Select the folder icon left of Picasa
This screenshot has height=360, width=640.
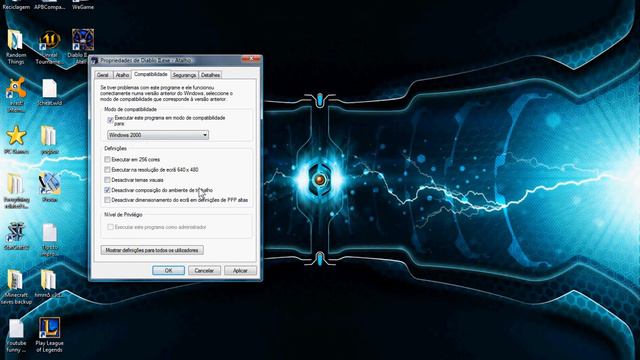[16, 184]
